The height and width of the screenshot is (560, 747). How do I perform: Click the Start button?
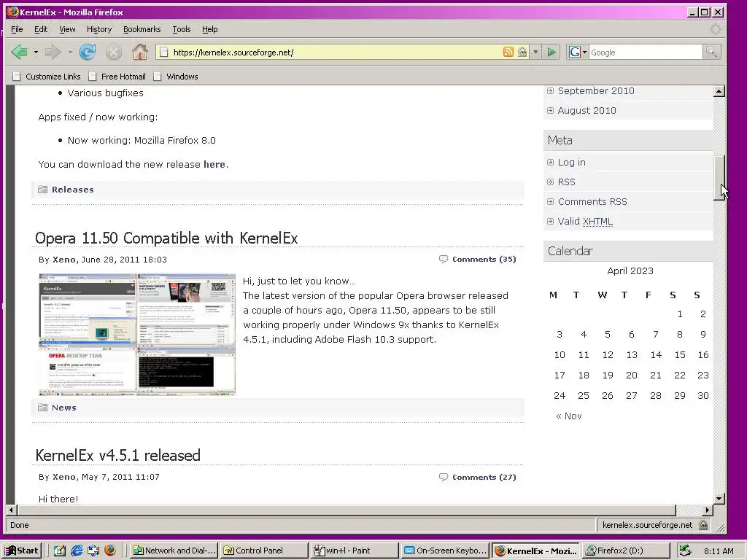pos(21,551)
